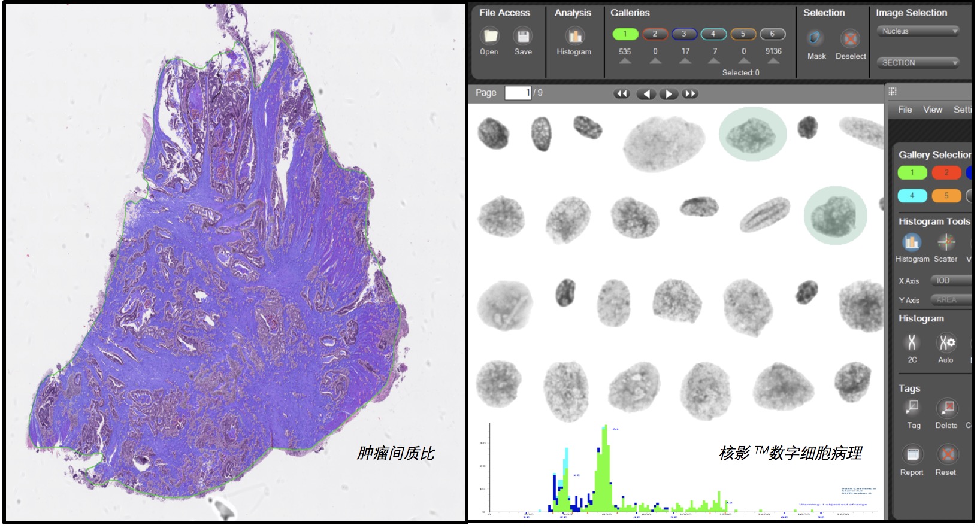Click the Open file icon
980x528 pixels.
tap(491, 36)
